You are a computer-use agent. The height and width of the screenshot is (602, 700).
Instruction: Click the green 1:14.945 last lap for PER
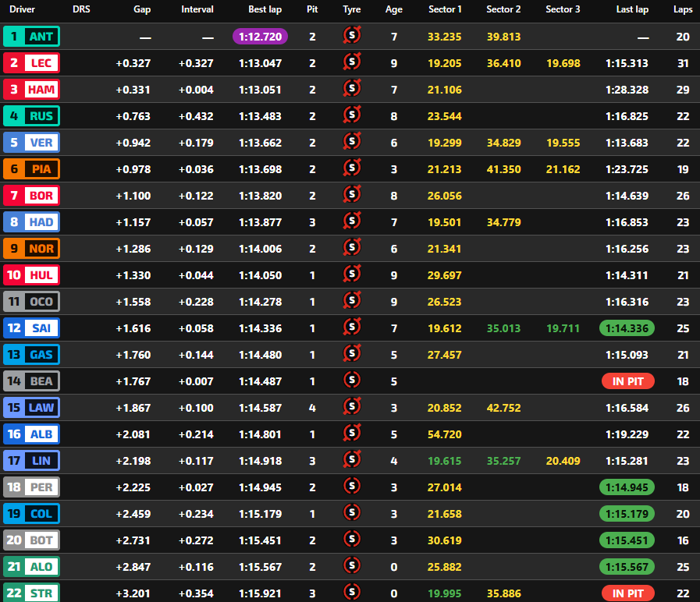627,487
